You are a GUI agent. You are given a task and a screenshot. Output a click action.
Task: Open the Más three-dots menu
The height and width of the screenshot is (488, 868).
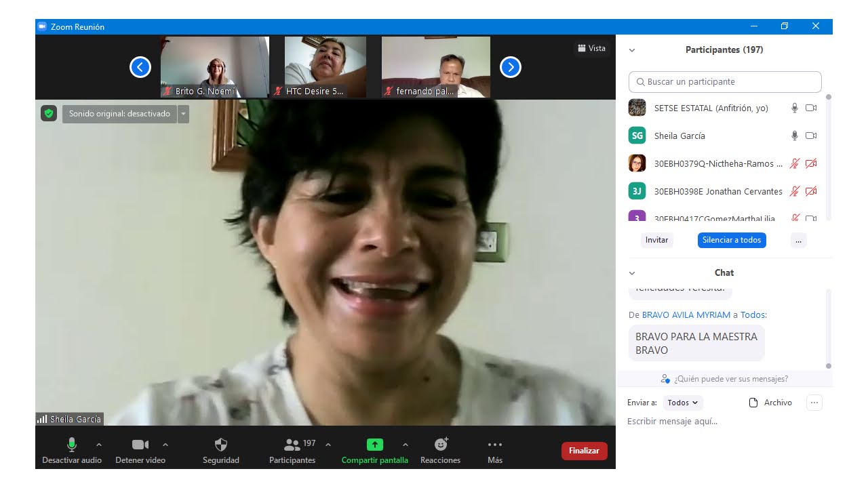(x=495, y=450)
